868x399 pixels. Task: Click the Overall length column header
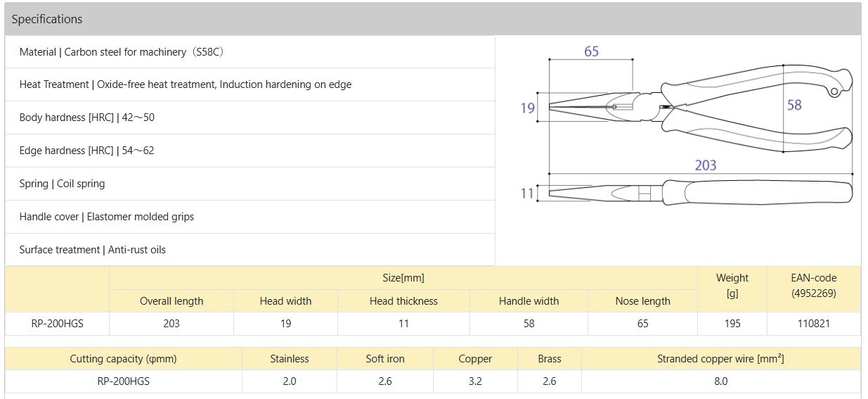[x=171, y=301]
